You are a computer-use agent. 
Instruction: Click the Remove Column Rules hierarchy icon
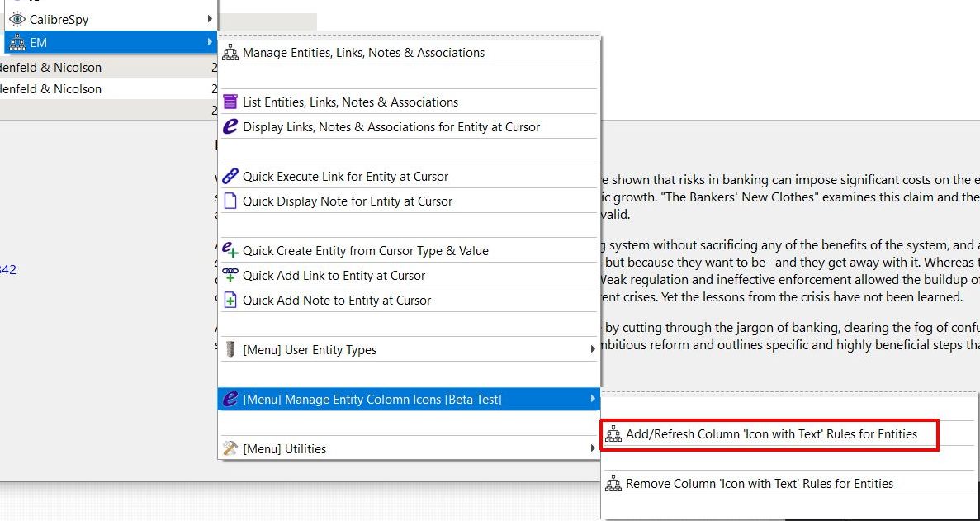[x=613, y=484]
